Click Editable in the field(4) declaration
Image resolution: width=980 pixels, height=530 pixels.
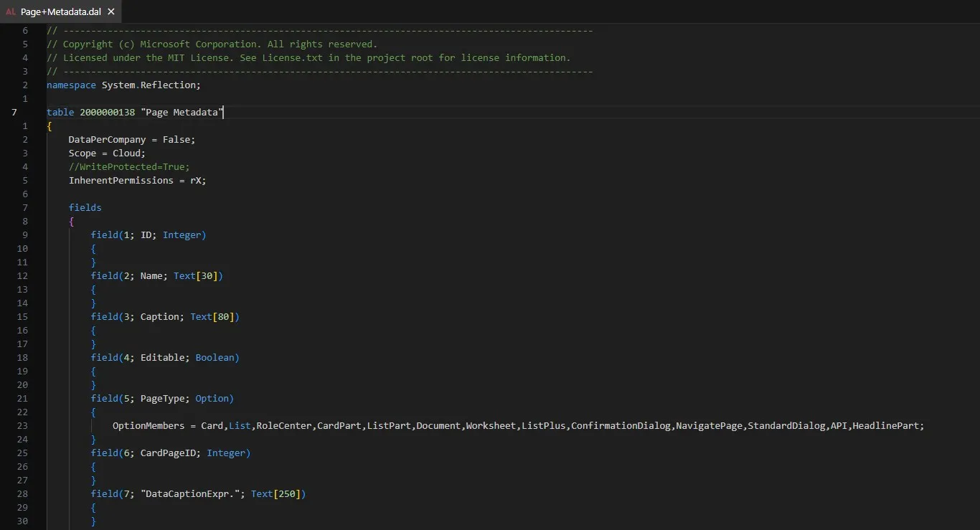tap(162, 357)
